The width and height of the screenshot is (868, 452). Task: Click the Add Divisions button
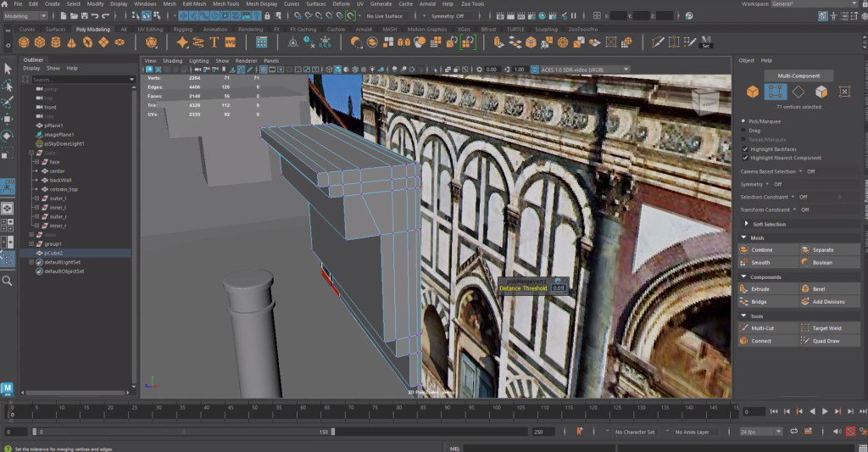coord(831,302)
